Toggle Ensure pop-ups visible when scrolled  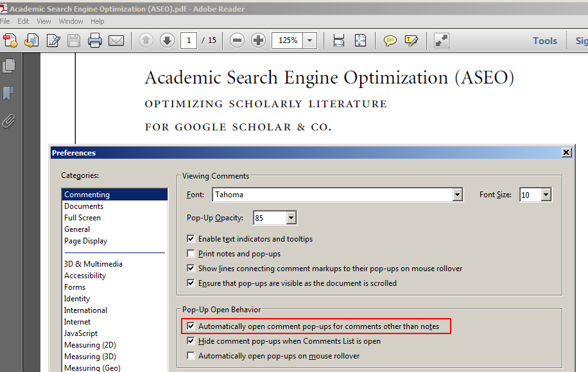coord(191,283)
